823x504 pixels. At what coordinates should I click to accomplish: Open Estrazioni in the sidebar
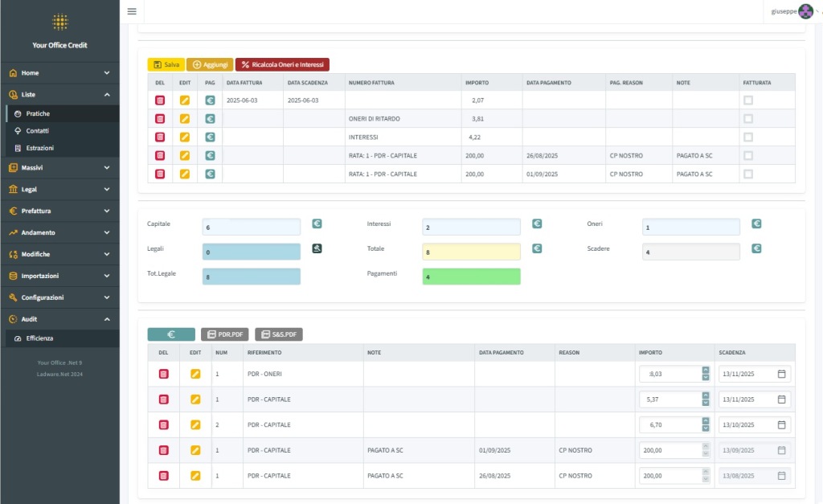[40, 149]
